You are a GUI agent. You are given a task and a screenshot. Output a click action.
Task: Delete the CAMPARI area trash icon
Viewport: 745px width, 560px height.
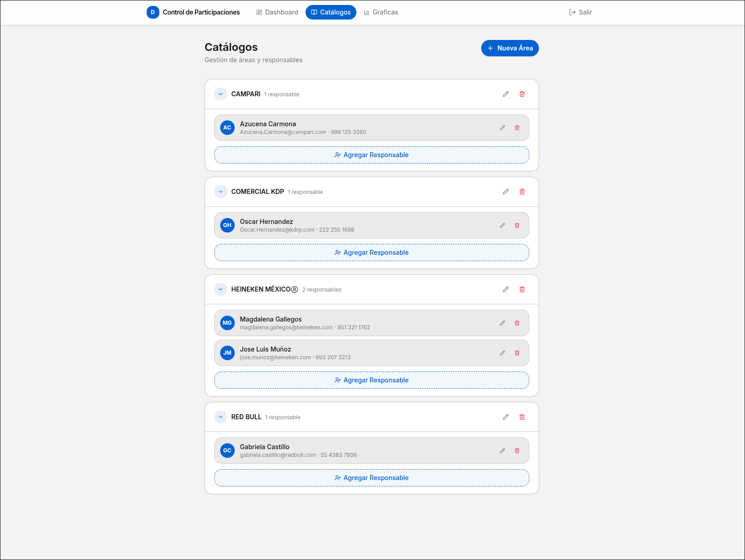point(522,94)
